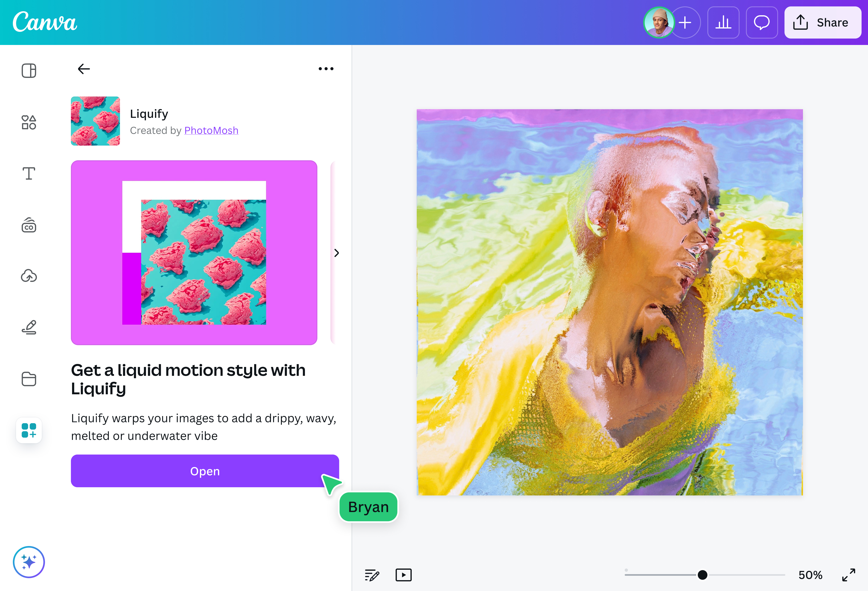This screenshot has height=591, width=868.
Task: Open the insights bar chart icon
Action: point(723,22)
